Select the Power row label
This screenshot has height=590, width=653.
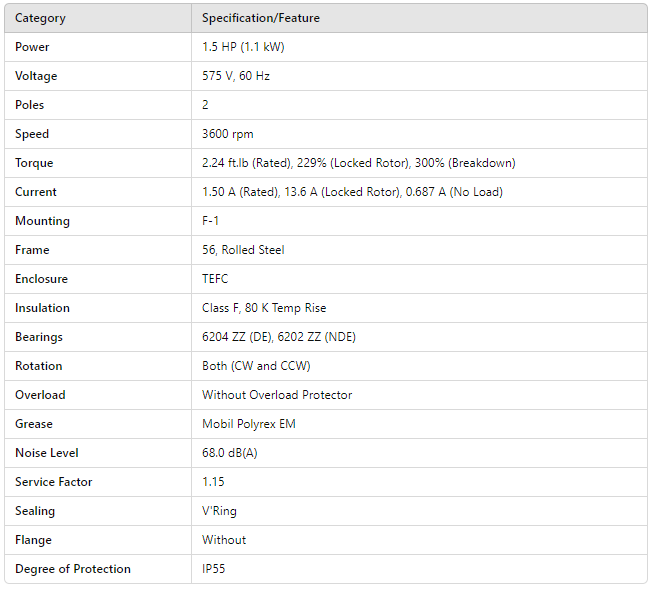click(x=32, y=47)
